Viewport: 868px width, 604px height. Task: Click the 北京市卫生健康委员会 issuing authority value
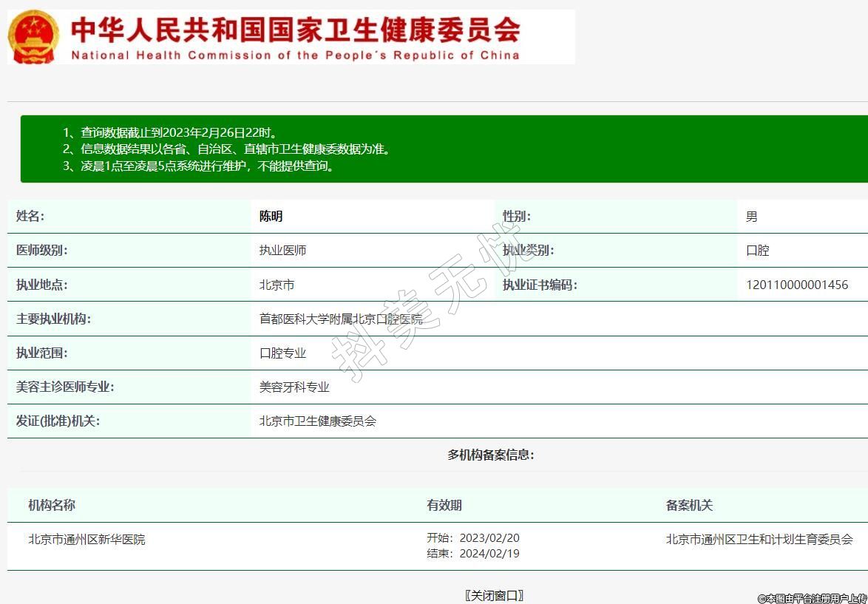pos(318,421)
